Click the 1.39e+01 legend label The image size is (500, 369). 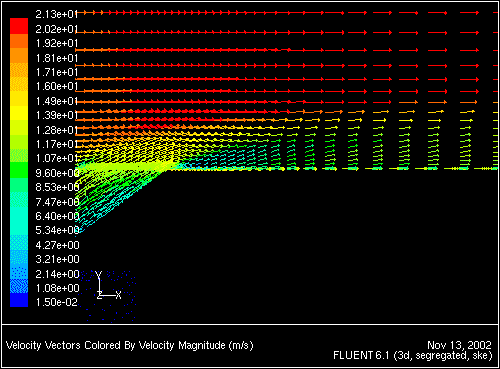click(x=57, y=115)
